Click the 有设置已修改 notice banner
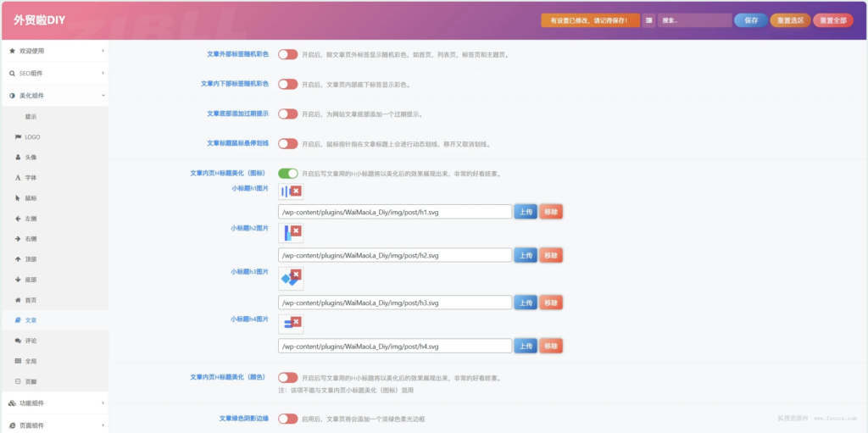Viewport: 868px width, 433px height. point(591,20)
